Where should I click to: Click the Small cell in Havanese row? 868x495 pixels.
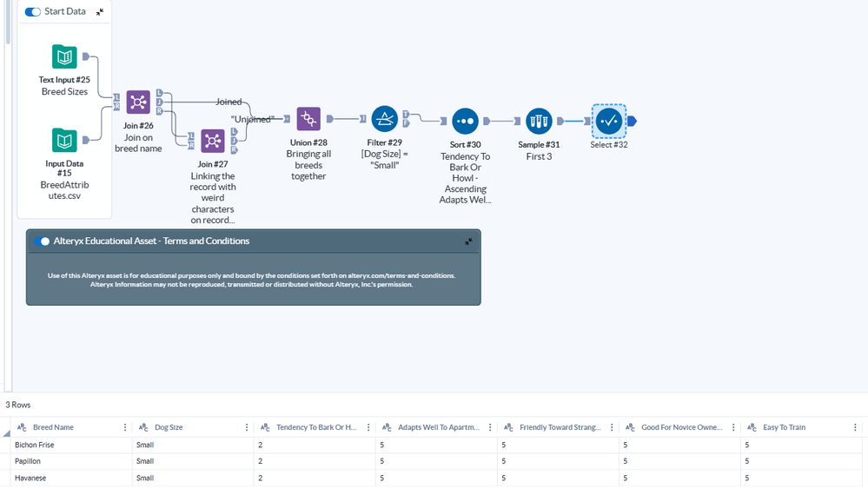[x=193, y=478]
